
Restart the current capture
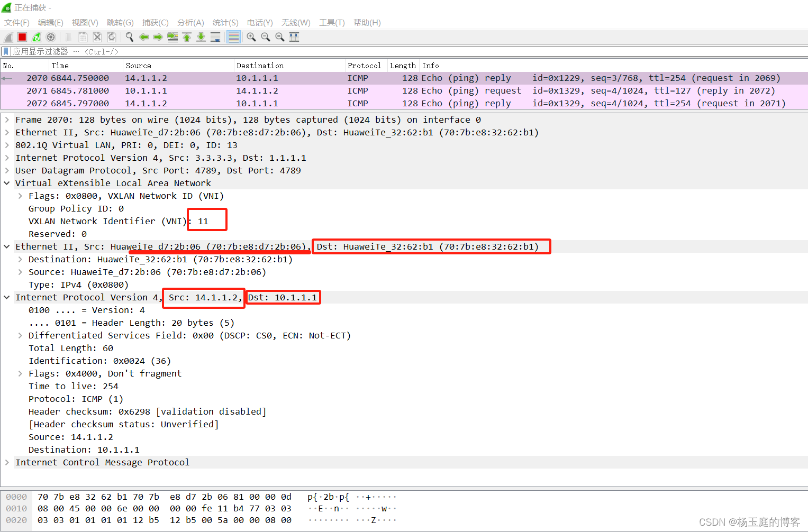[x=37, y=37]
